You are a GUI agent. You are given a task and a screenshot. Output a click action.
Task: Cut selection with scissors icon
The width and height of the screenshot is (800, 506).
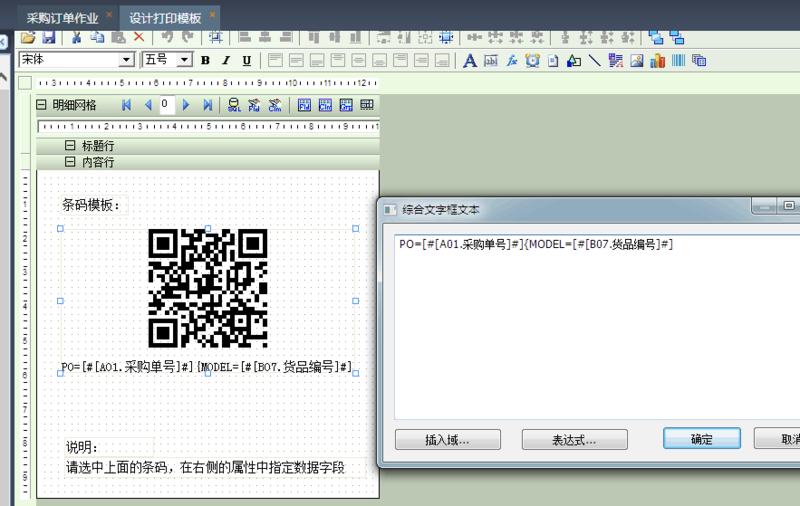tap(77, 37)
